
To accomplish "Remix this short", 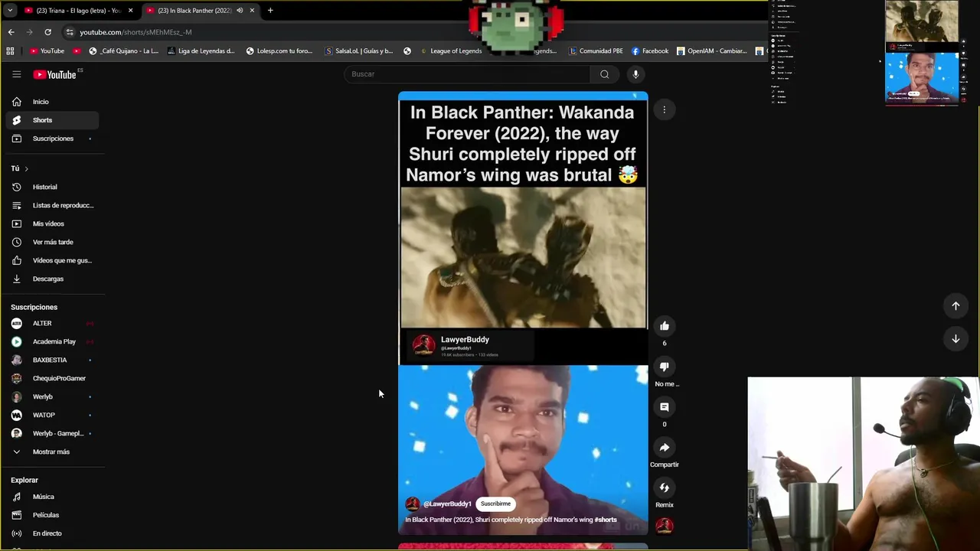I will click(x=665, y=487).
